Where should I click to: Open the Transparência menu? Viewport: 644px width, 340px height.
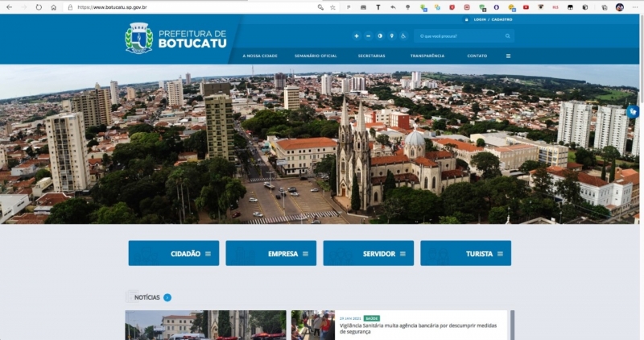427,56
